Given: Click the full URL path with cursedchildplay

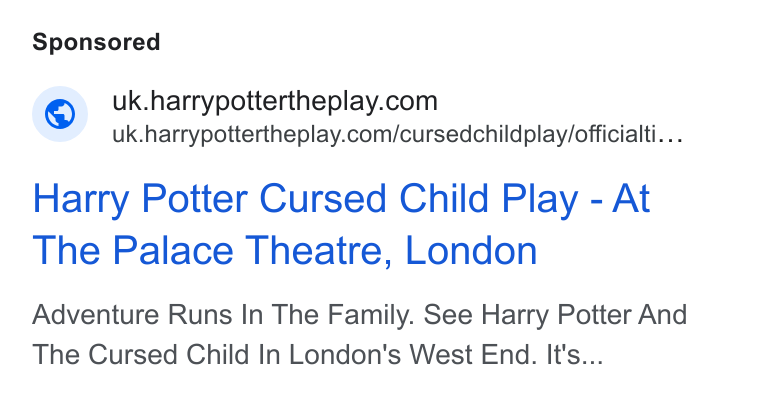Looking at the screenshot, I should pyautogui.click(x=397, y=134).
